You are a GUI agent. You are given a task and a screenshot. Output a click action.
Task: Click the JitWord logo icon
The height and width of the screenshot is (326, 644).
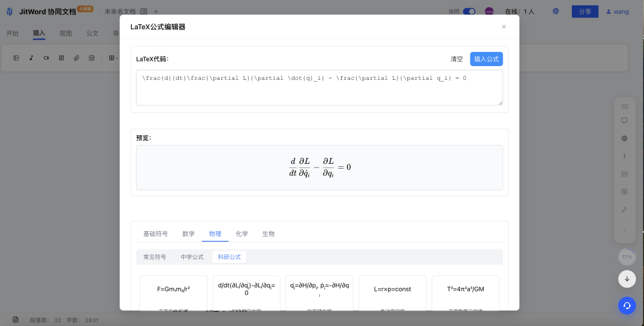[x=10, y=11]
